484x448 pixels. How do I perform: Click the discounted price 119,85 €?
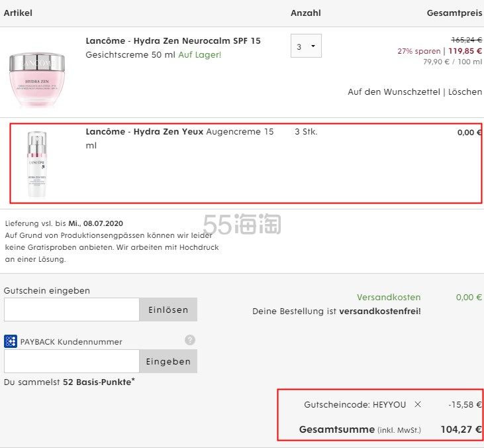pos(465,51)
